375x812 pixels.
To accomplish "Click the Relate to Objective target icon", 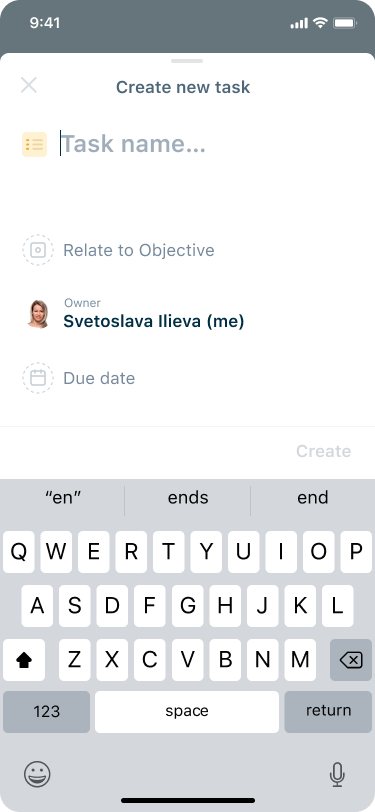I will tap(38, 250).
